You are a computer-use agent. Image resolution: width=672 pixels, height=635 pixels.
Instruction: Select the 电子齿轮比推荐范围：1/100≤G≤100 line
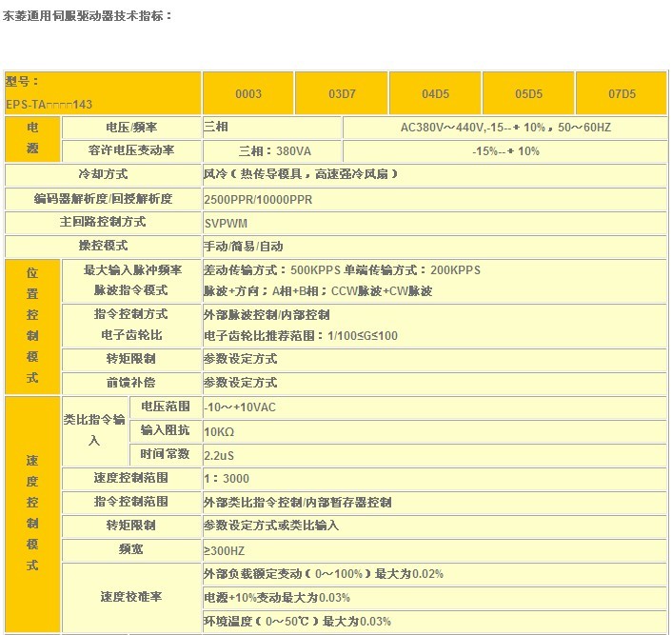pyautogui.click(x=301, y=336)
